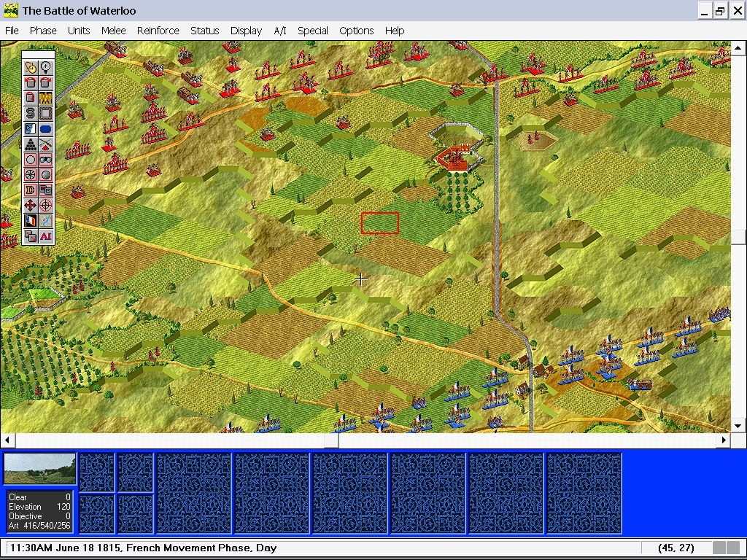Click the red four-way arrows toolbar icon
Screen dimensions: 747x560
pyautogui.click(x=31, y=205)
